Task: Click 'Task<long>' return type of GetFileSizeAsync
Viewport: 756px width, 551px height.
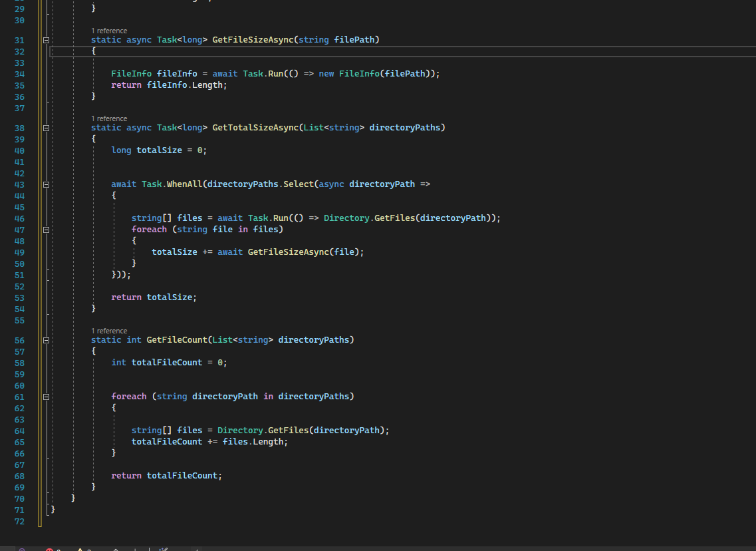Action: (182, 39)
